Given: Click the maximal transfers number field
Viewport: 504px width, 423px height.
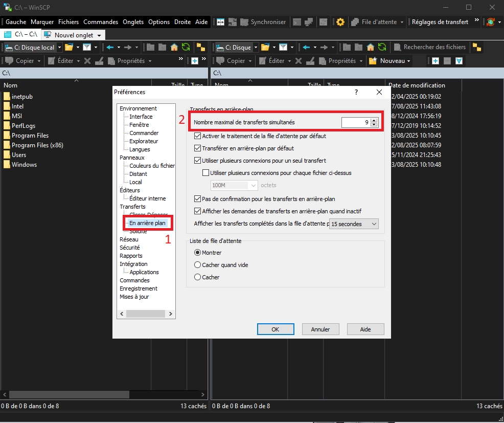Looking at the screenshot, I should (x=356, y=122).
